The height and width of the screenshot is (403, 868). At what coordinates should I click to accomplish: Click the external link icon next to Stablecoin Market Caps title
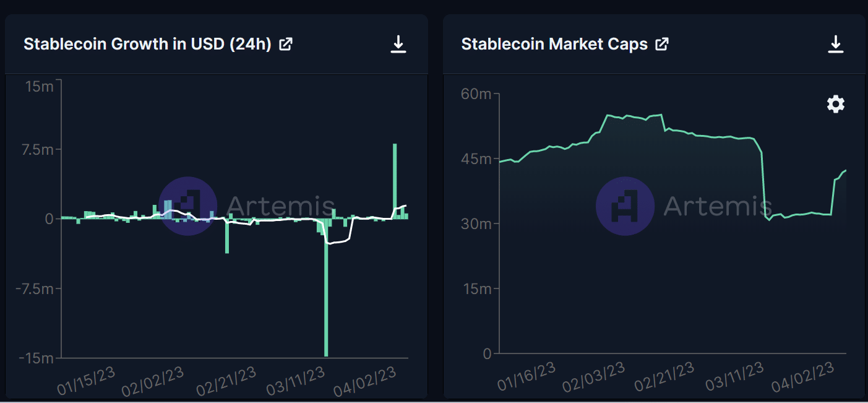662,44
